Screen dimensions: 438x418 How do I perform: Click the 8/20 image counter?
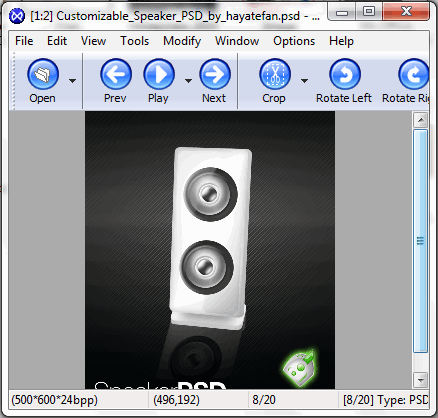pos(264,400)
